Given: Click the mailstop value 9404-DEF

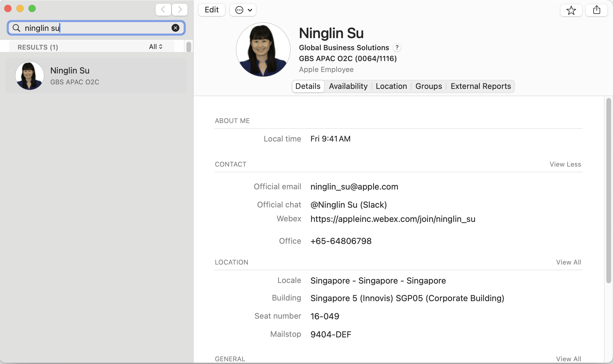Looking at the screenshot, I should tap(331, 334).
